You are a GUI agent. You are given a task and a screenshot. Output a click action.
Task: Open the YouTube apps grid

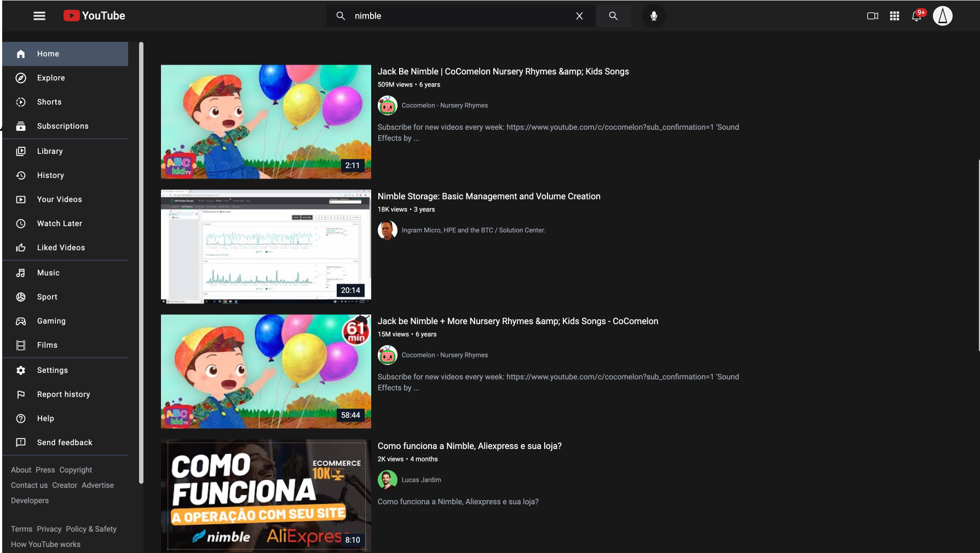[x=895, y=16]
